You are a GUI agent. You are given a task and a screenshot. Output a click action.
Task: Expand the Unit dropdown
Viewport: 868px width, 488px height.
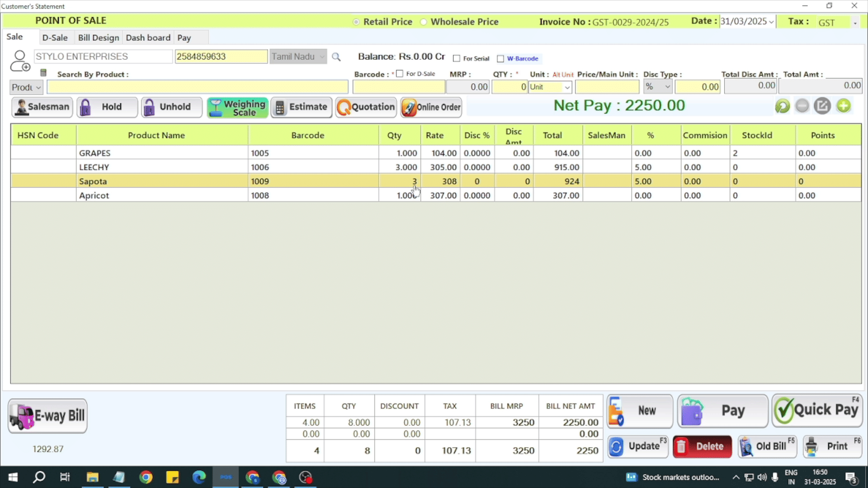567,87
